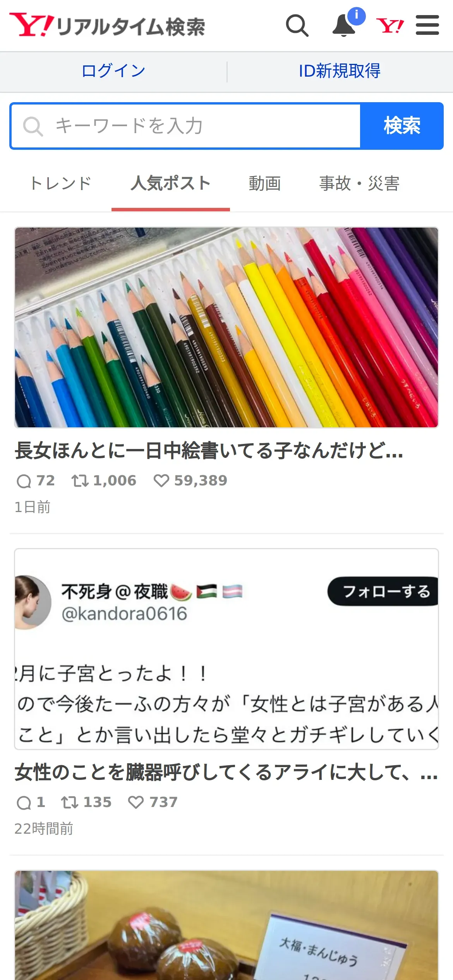Click the ログイン link
The height and width of the screenshot is (980, 453).
(113, 71)
